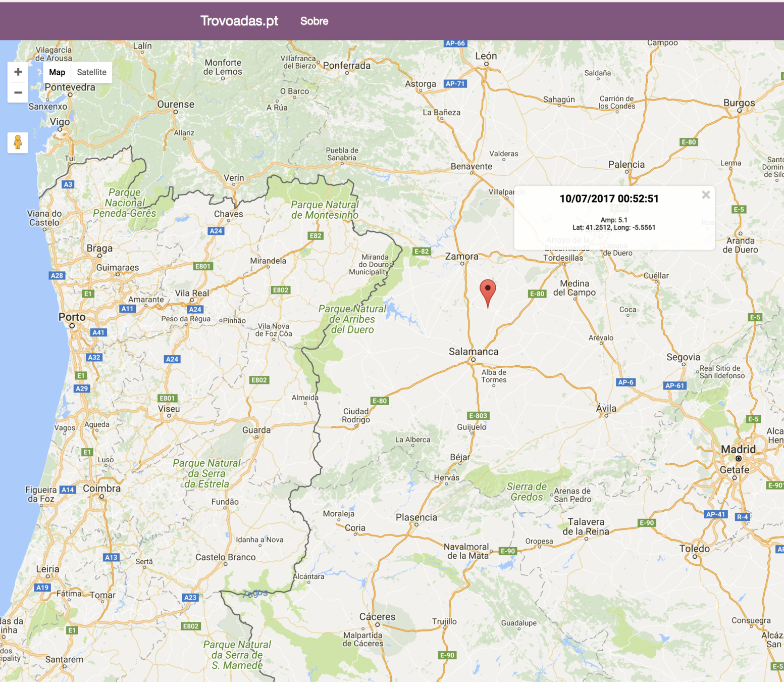This screenshot has height=682, width=784.
Task: Click the Cáceres city label
Action: [x=377, y=617]
